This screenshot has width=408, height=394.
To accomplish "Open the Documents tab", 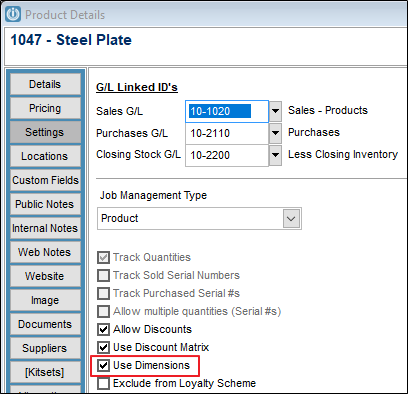I will pyautogui.click(x=45, y=324).
